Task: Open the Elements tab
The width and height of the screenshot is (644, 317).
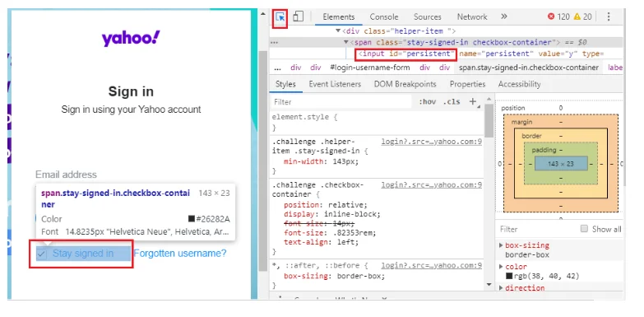Action: point(338,16)
